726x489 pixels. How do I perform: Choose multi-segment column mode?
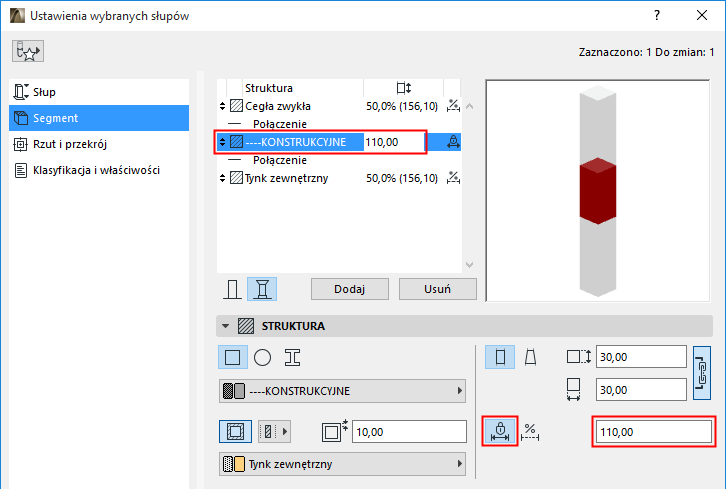(262, 289)
